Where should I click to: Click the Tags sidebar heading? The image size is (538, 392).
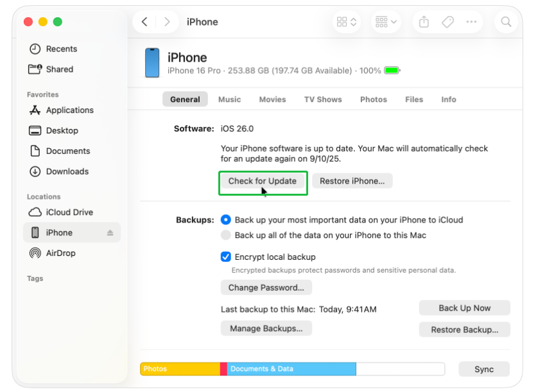pyautogui.click(x=35, y=278)
